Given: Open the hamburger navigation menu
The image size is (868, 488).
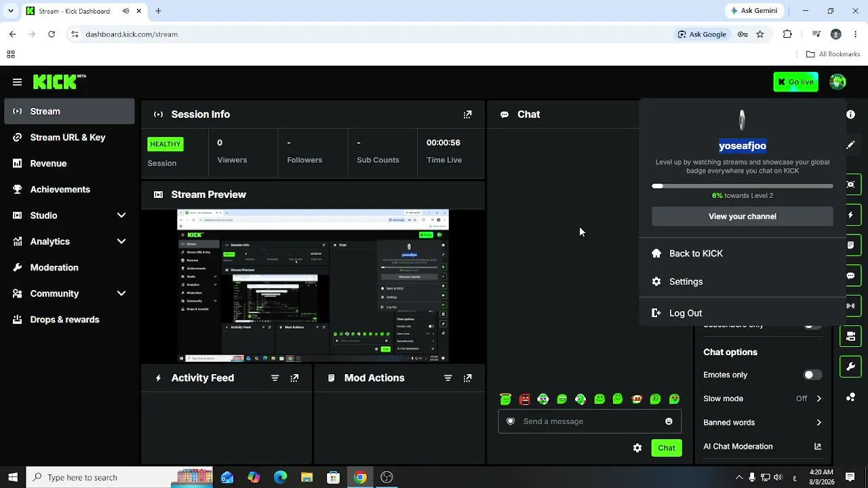Looking at the screenshot, I should (x=17, y=82).
